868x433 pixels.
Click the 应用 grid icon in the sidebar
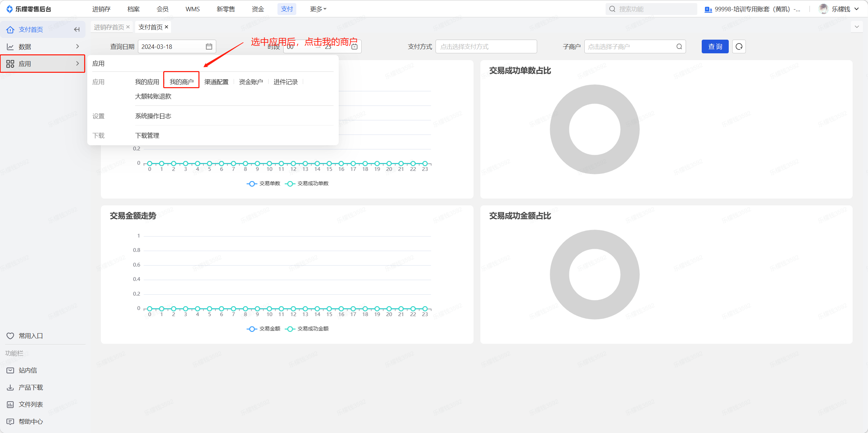10,64
